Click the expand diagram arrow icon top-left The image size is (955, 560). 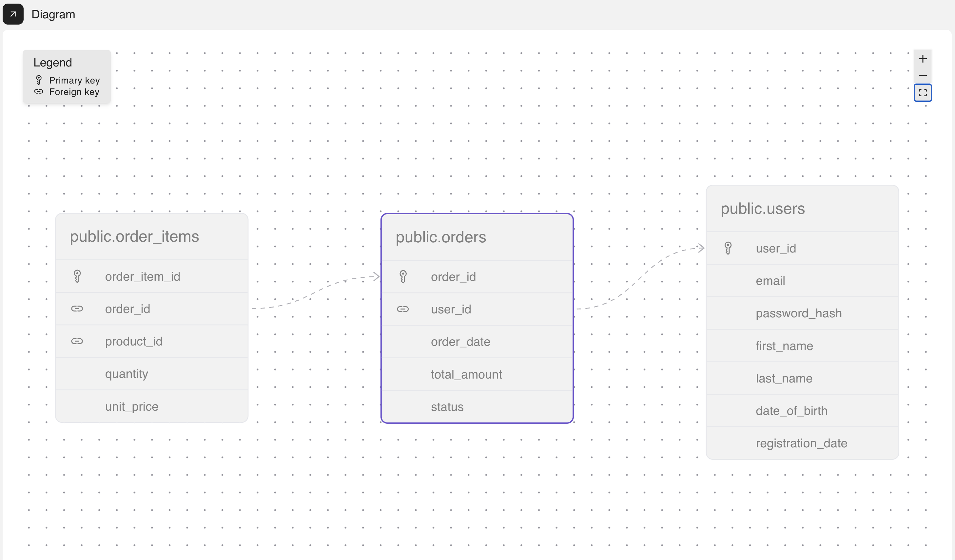13,14
